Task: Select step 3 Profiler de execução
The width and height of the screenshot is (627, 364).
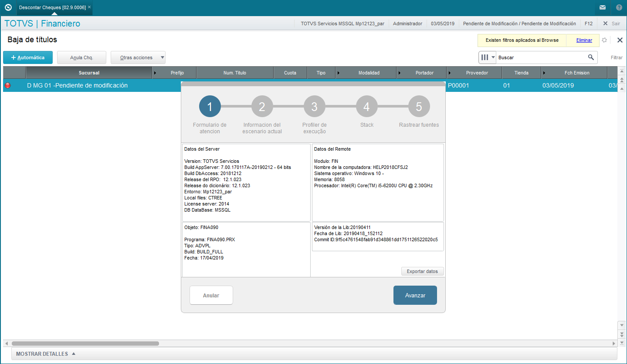Action: point(315,107)
